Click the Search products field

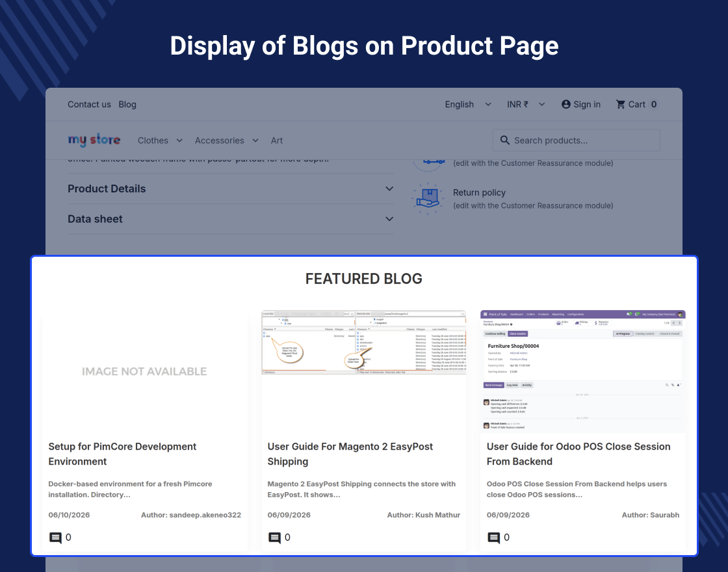[x=576, y=140]
